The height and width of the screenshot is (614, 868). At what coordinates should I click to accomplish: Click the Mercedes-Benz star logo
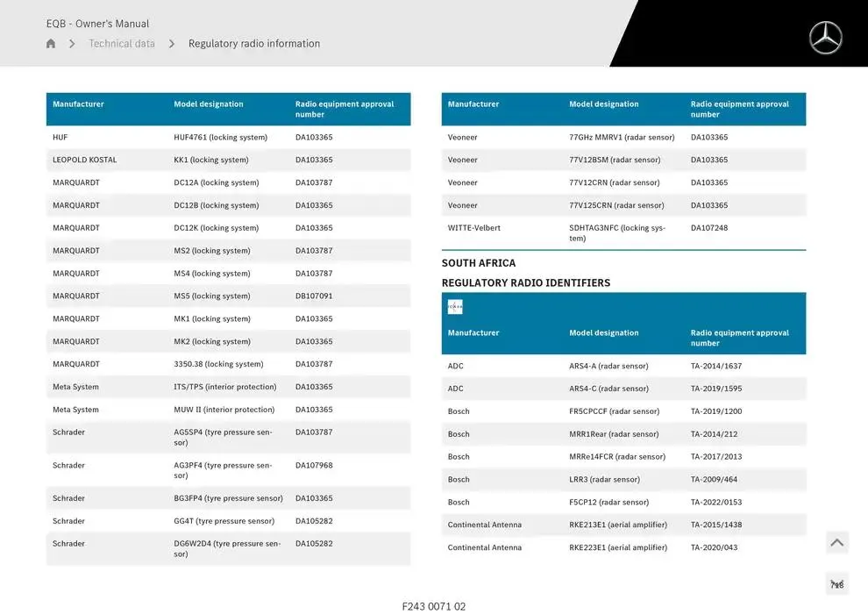pos(825,38)
